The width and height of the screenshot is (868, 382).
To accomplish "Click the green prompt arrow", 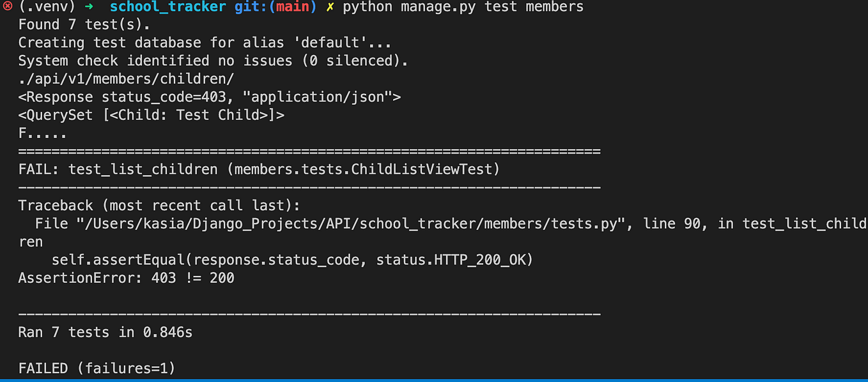I will [90, 8].
